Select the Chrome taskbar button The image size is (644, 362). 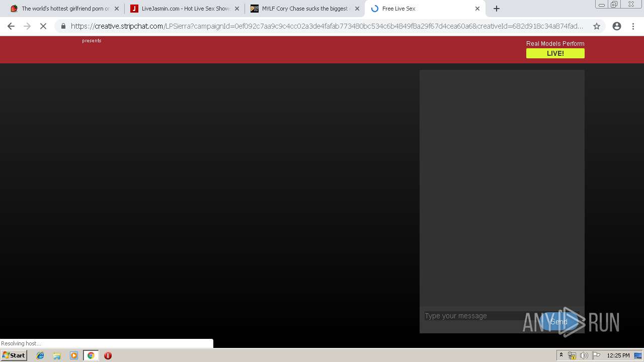coord(91,355)
